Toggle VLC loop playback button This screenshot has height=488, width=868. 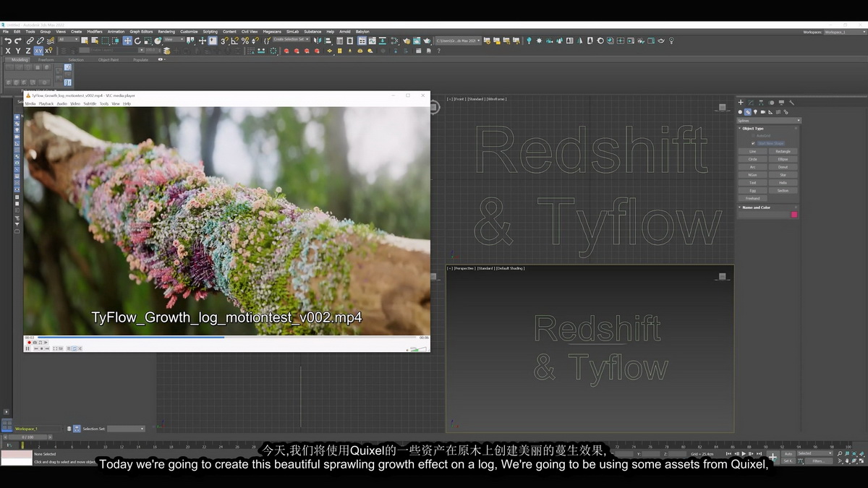click(75, 348)
